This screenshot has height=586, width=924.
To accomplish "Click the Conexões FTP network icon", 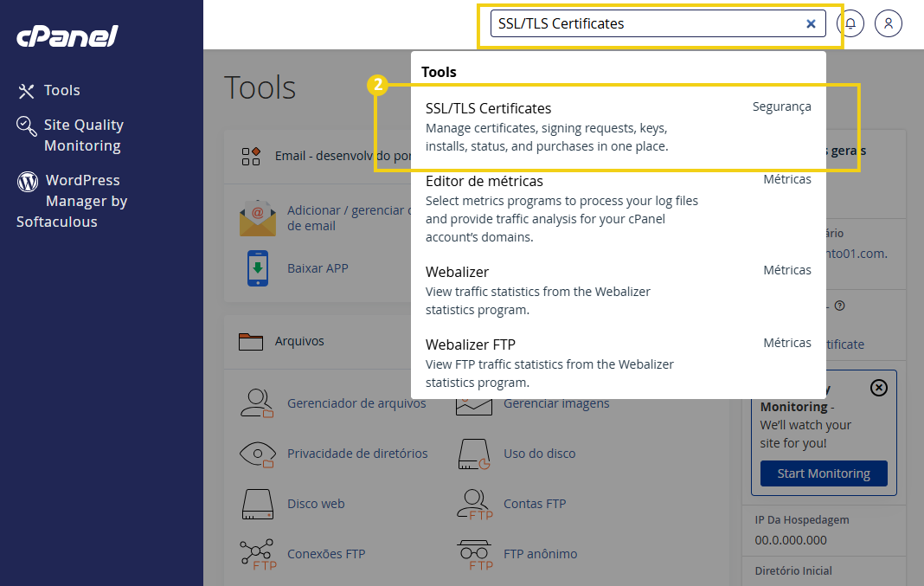I will click(258, 555).
